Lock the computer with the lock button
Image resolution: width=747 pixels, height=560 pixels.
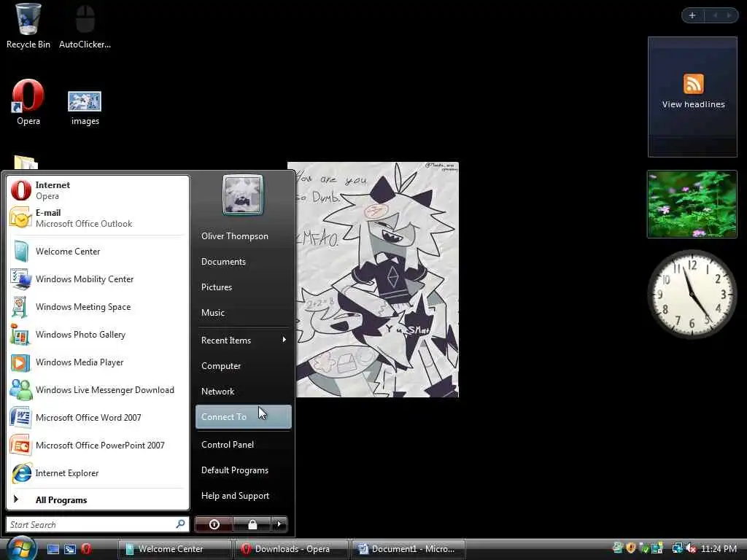(252, 524)
